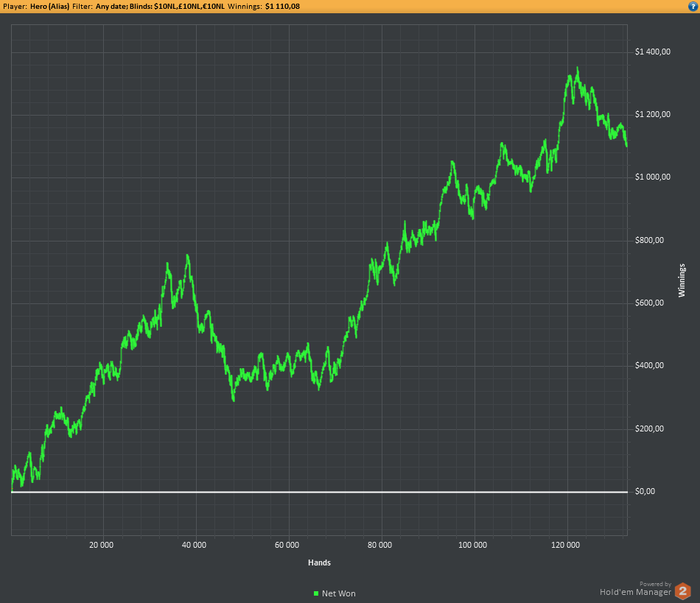Viewport: 700px width, 603px height.
Task: Click the $400,00 axis label
Action: click(650, 365)
